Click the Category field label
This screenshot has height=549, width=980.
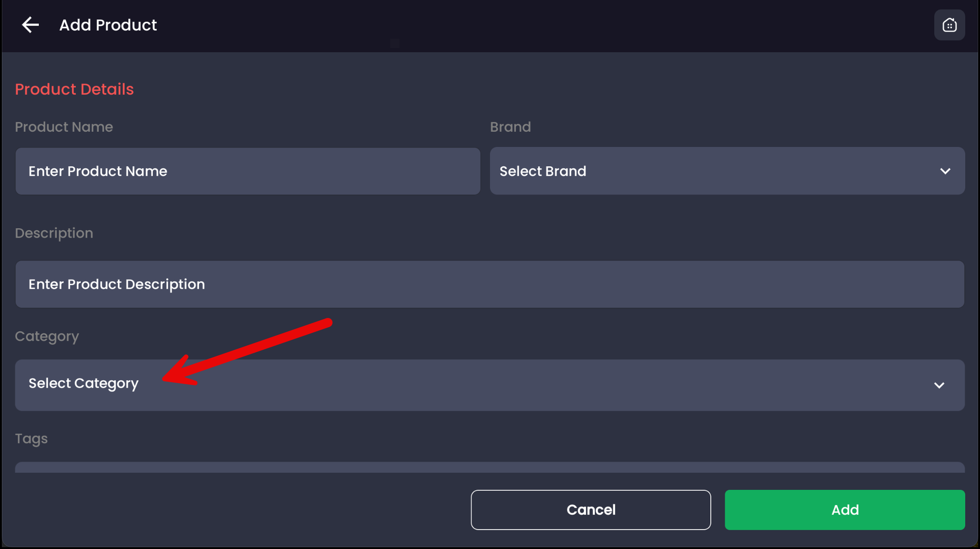tap(47, 336)
